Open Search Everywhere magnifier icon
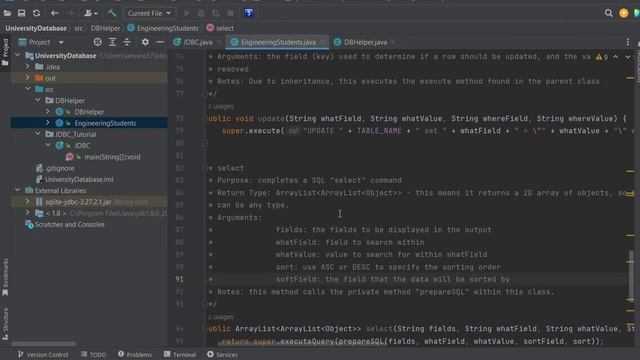Image resolution: width=640 pixels, height=360 pixels. point(609,13)
